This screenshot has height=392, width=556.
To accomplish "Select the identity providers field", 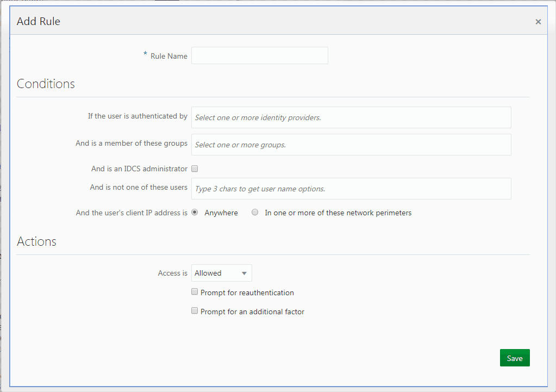I will coord(350,117).
